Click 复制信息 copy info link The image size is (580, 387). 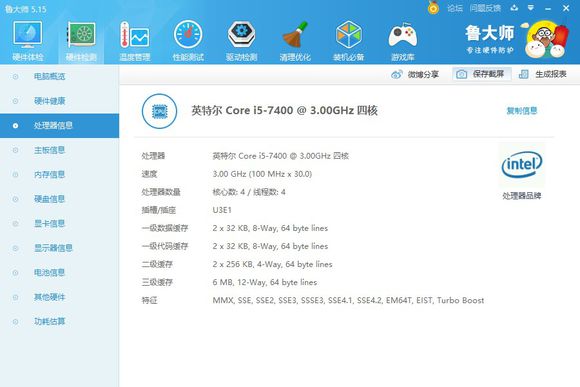pyautogui.click(x=522, y=111)
